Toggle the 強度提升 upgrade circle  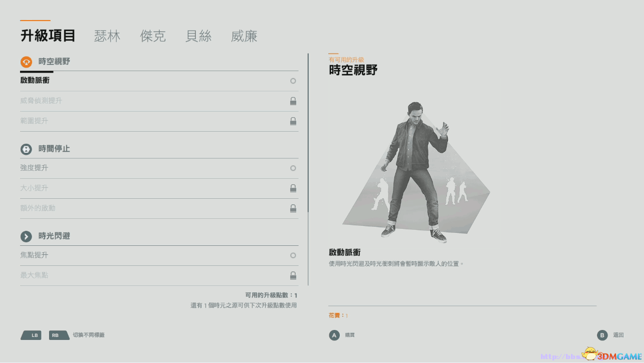pos(293,168)
